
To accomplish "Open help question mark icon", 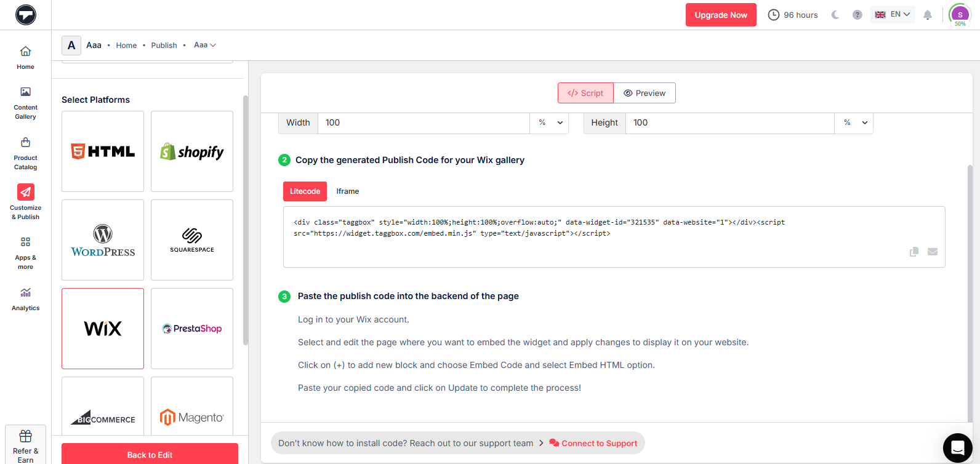I will pyautogui.click(x=857, y=15).
